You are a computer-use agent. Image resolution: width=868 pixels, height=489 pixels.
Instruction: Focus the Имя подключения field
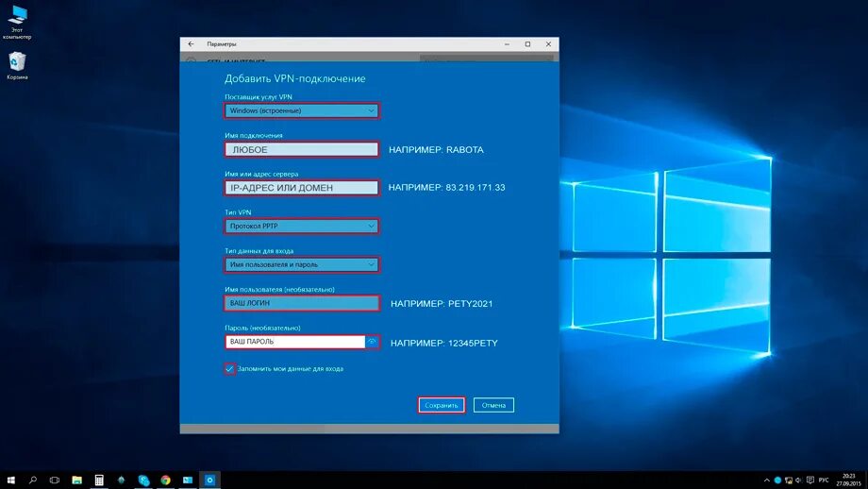click(x=302, y=149)
